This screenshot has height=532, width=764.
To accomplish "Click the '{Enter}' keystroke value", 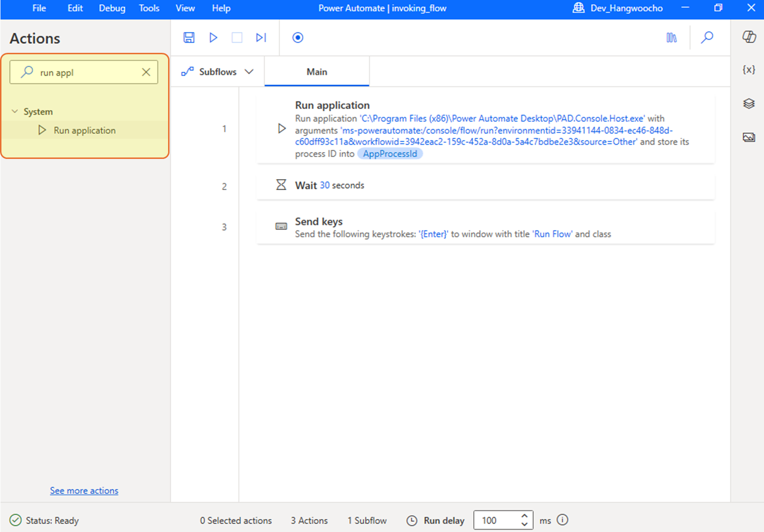I will tap(434, 234).
